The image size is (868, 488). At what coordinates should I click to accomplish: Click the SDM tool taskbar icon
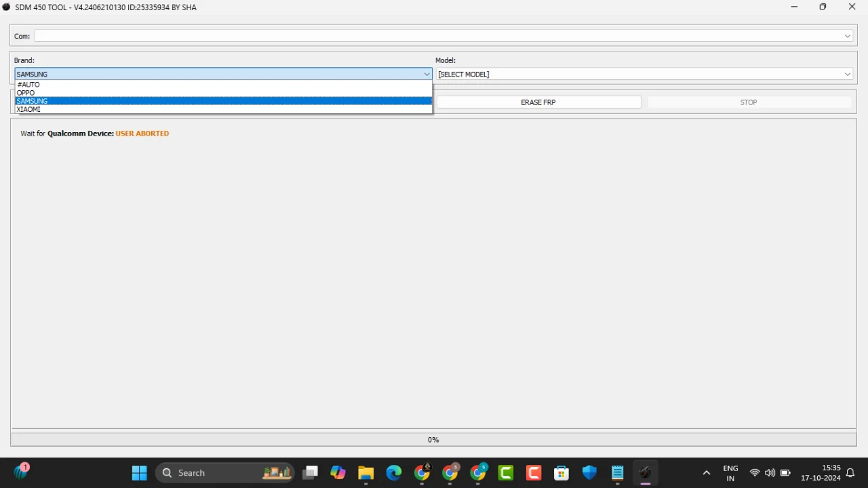coord(645,472)
